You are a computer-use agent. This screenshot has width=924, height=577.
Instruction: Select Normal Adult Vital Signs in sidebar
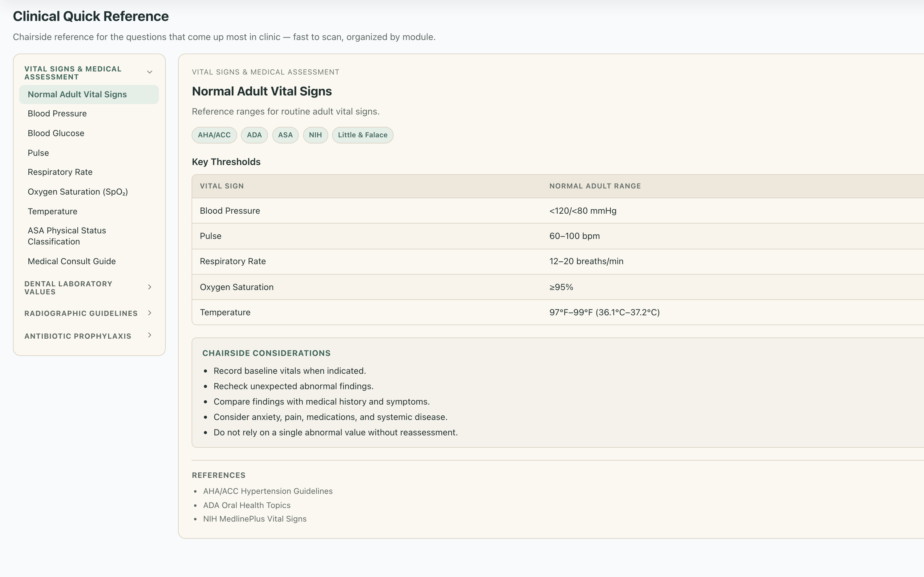(89, 94)
